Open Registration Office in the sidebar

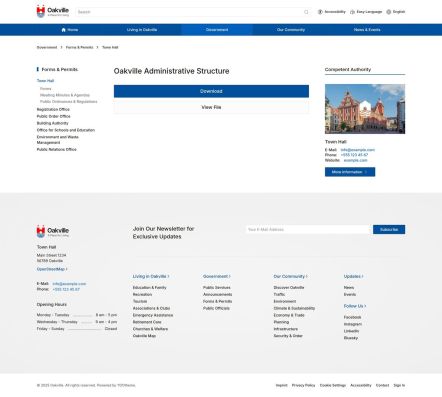coord(53,109)
